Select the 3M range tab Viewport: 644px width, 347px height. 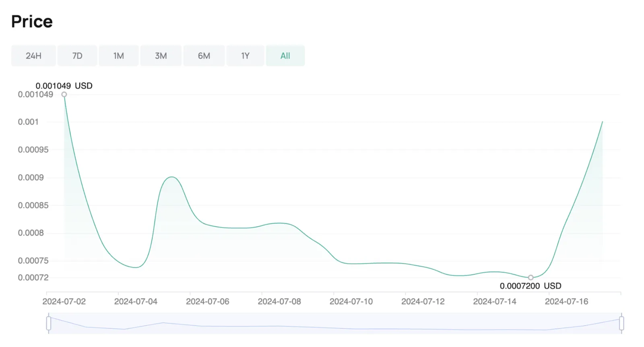pyautogui.click(x=161, y=56)
